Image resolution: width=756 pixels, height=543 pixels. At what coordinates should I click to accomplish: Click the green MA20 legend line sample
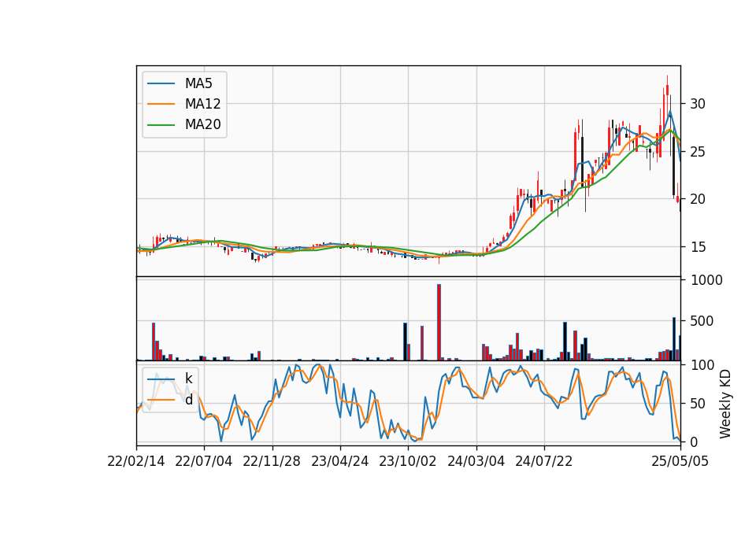[161, 124]
